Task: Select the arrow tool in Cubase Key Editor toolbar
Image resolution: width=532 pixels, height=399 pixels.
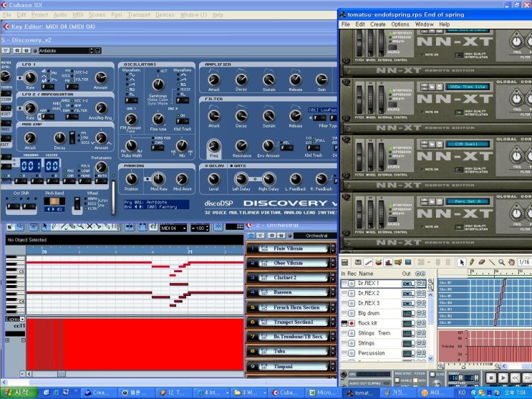Action: click(45, 226)
